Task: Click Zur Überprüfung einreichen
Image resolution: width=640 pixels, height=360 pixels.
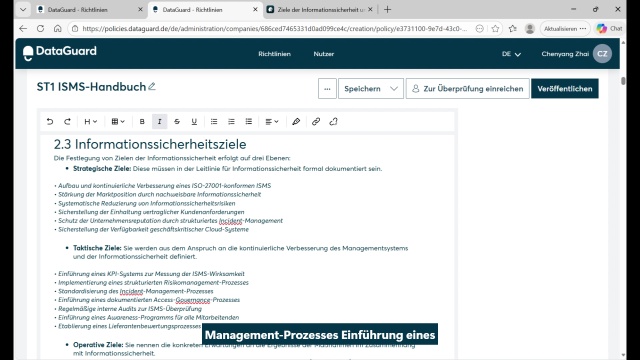Action: tap(468, 89)
